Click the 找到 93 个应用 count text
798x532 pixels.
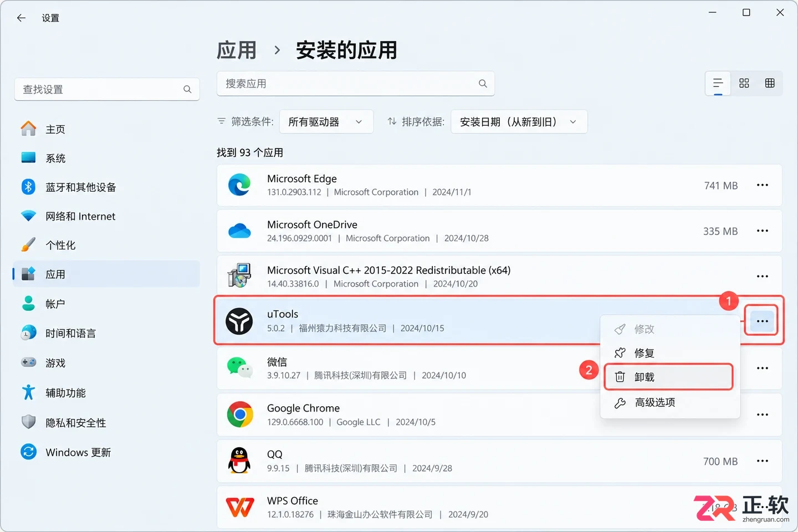pos(250,152)
